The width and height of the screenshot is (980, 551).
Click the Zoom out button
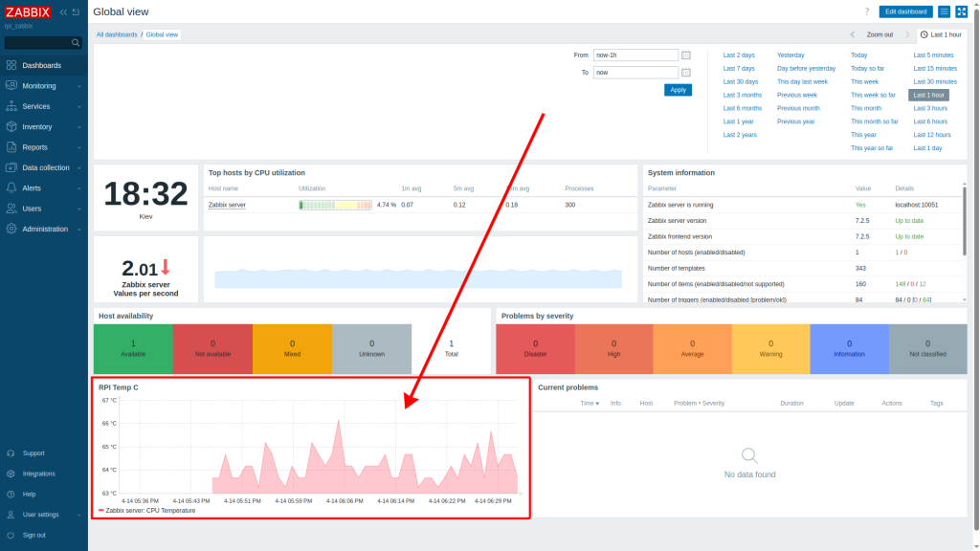(880, 35)
